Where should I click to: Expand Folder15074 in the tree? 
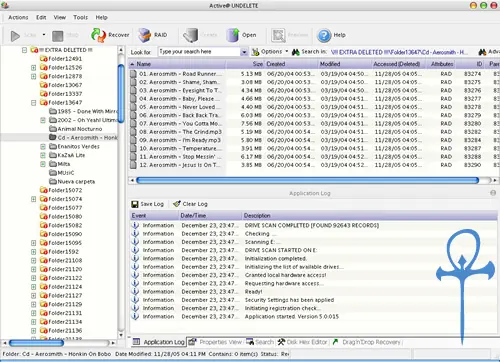coord(33,199)
